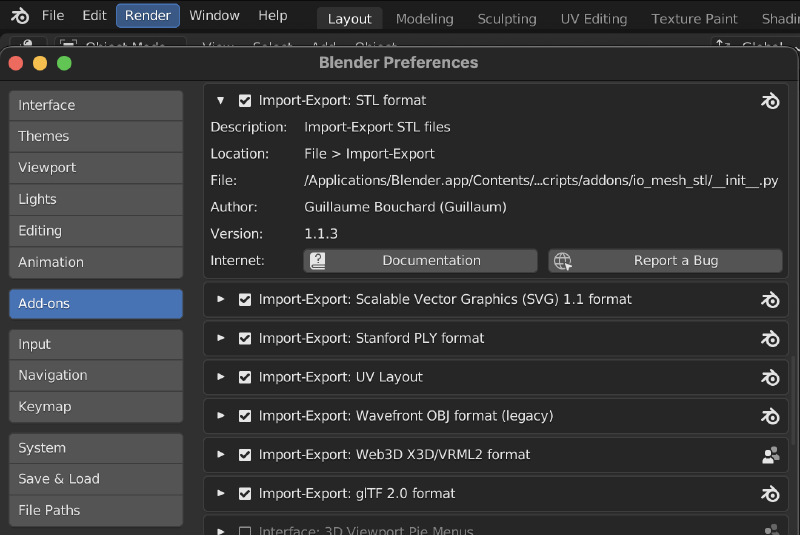Click the description text Import-Export STL files

[x=377, y=127]
